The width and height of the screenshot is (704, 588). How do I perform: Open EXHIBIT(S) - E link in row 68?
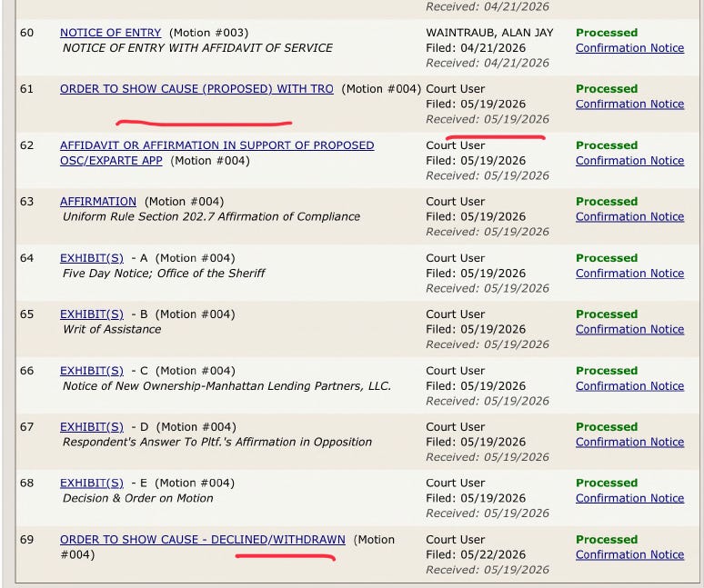(92, 483)
